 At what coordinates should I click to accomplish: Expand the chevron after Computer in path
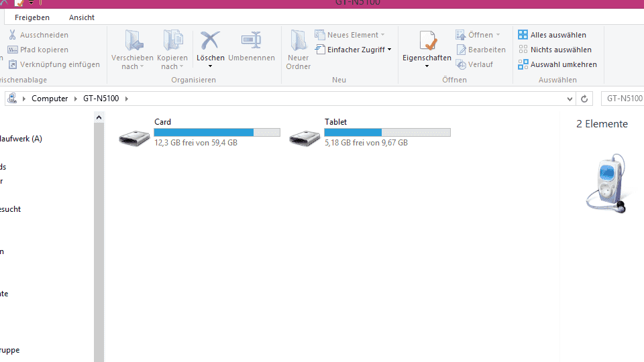tap(76, 99)
